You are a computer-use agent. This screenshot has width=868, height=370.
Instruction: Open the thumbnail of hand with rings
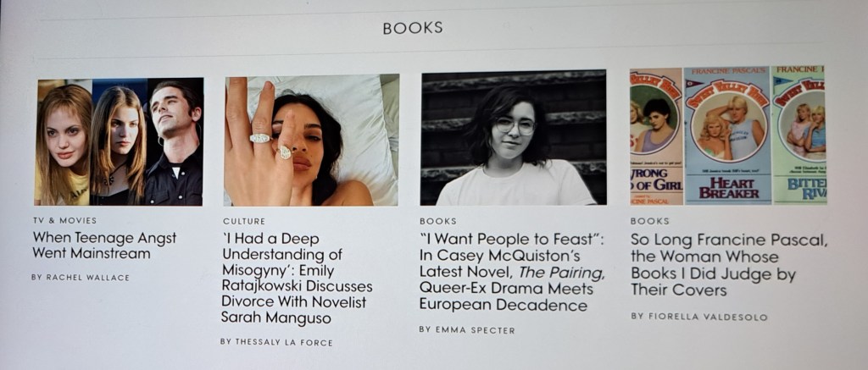[x=311, y=141]
